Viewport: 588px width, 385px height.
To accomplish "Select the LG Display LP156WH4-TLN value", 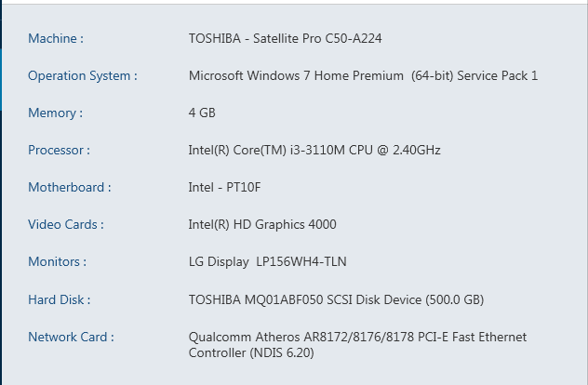I will point(267,262).
